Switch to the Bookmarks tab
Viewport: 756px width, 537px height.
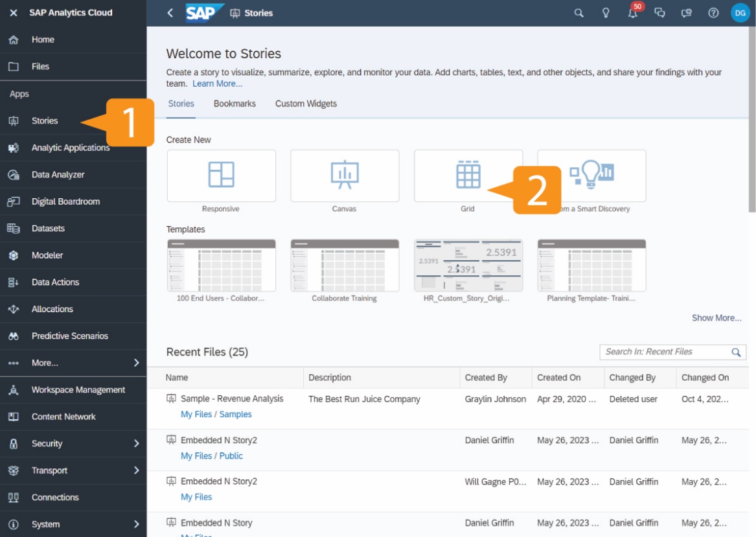coord(235,102)
